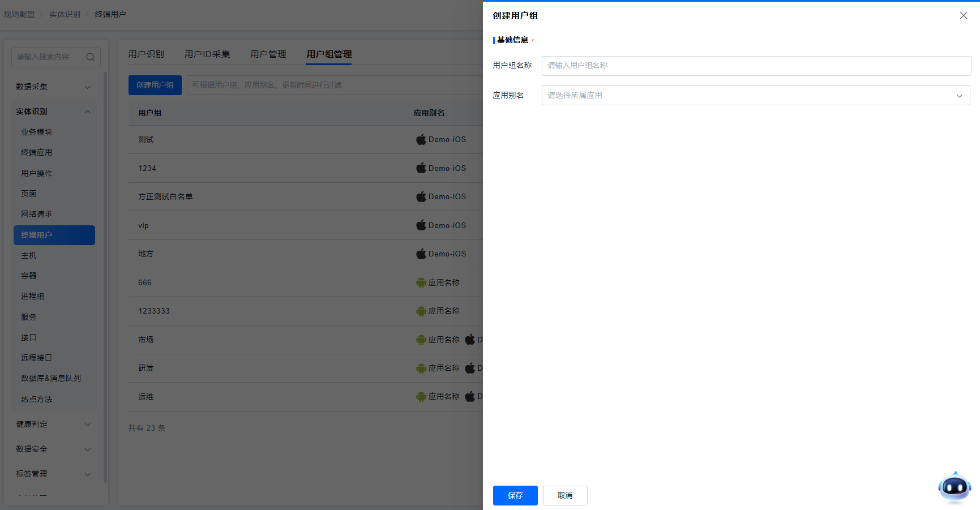
Task: Switch to the 用户管理 tab
Action: 268,54
